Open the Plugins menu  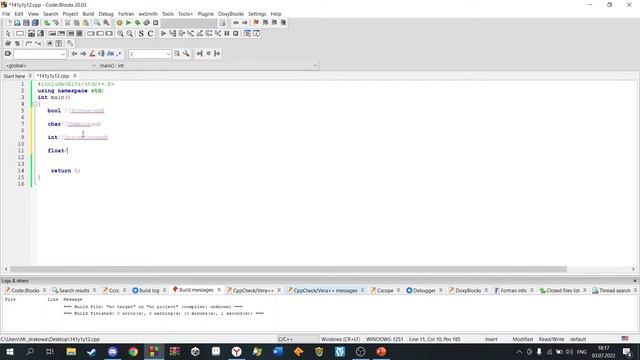point(206,14)
